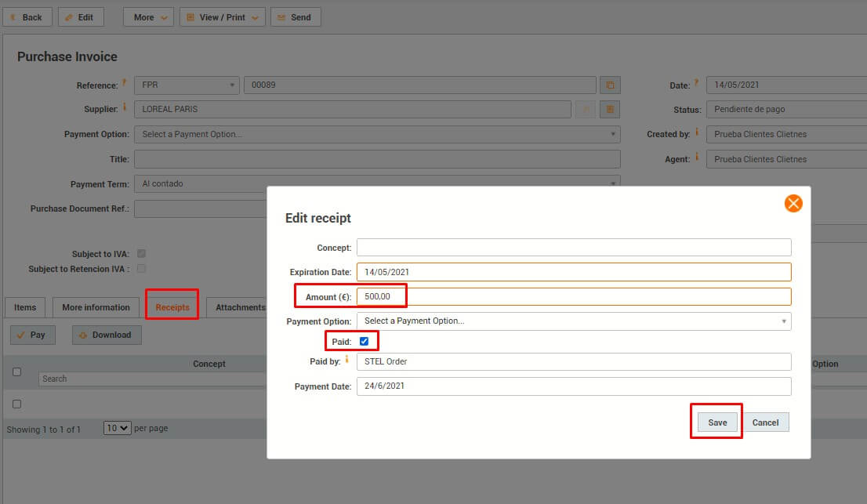Click the Edit button in toolbar
867x504 pixels.
[81, 17]
